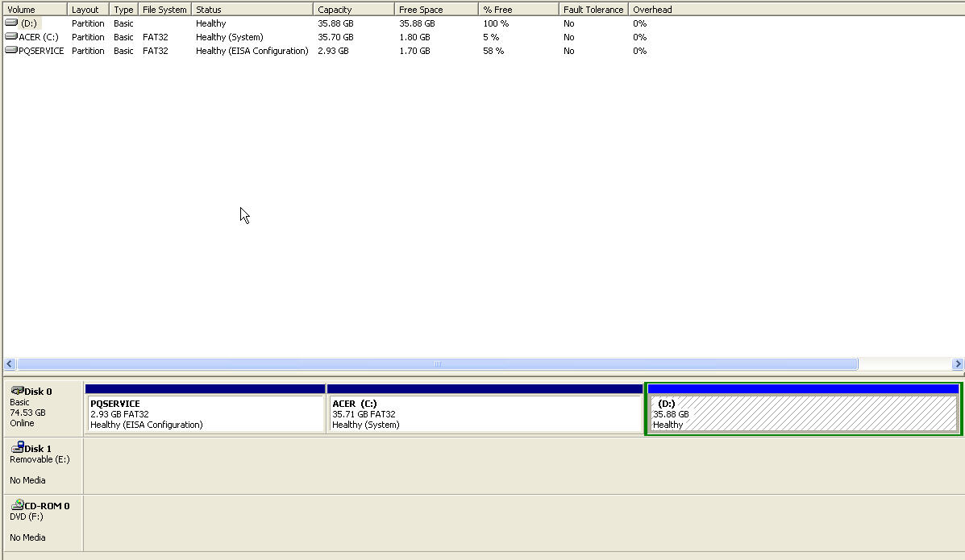
Task: Click the '74.53 GB' disk size text
Action: pos(27,413)
